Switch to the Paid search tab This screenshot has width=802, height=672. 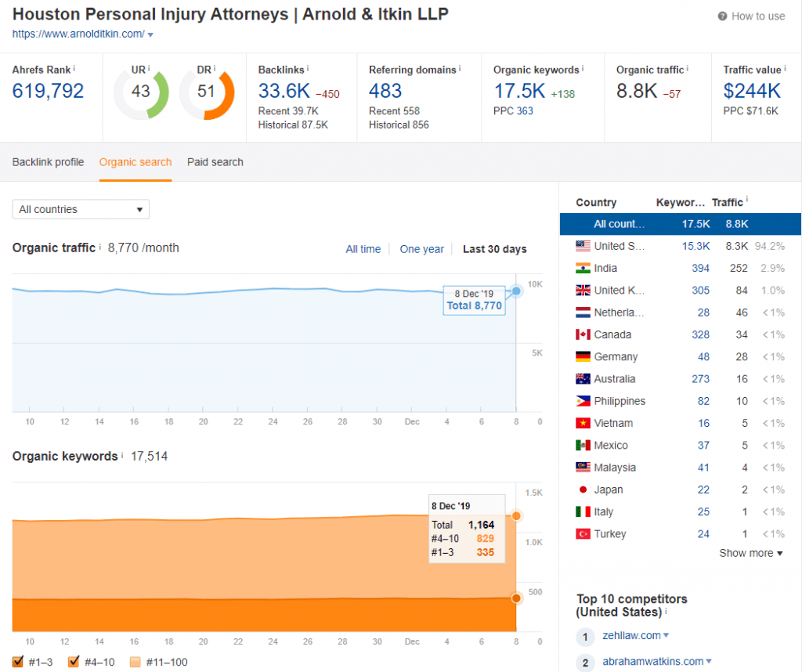click(215, 162)
